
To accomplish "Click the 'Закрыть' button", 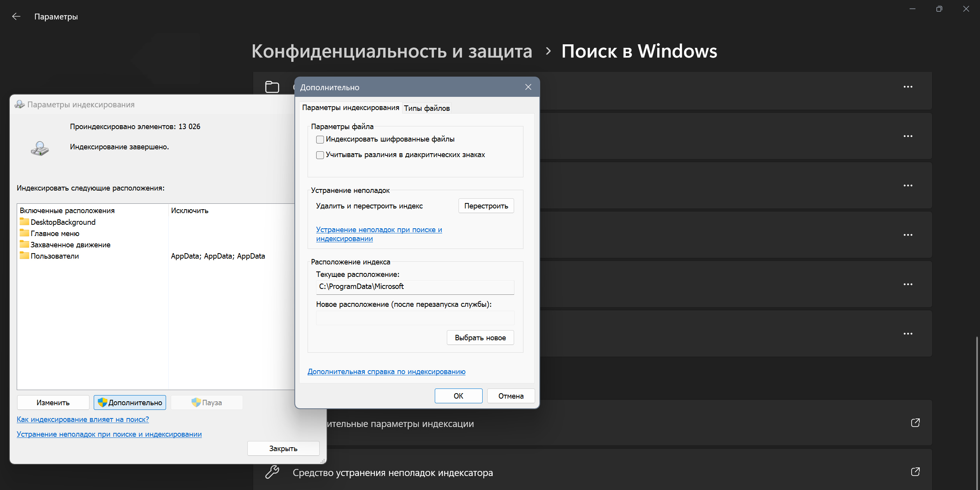I will (283, 448).
